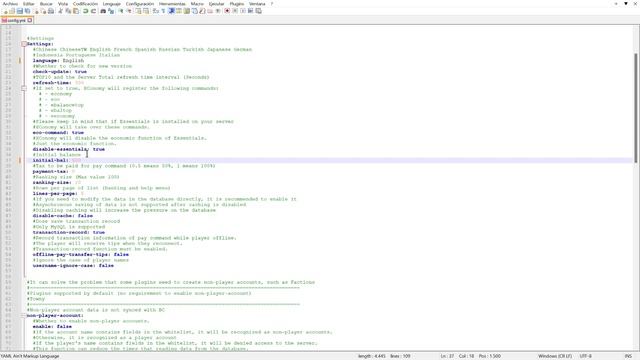Close the config.yml tab with its X
The height and width of the screenshot is (360, 640).
click(30, 20)
